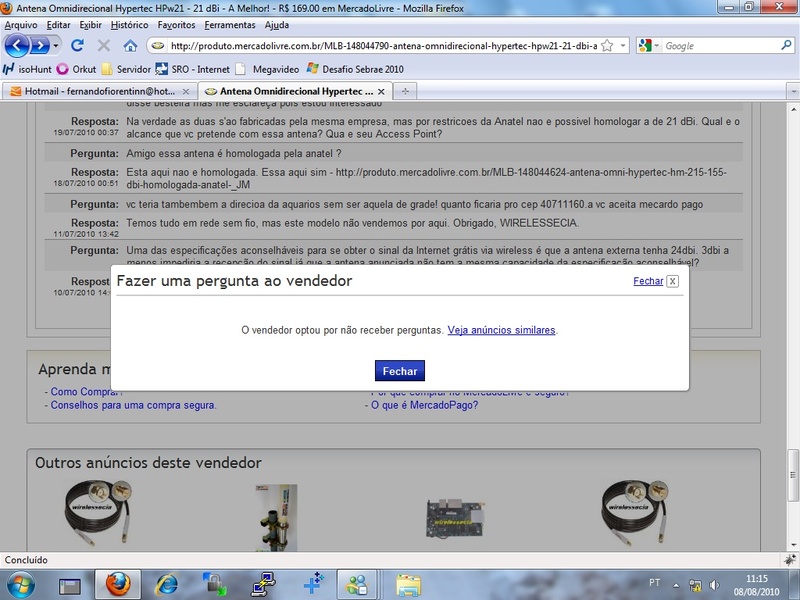This screenshot has width=800, height=600.
Task: Switch to the Hotmail tab
Action: [99, 91]
